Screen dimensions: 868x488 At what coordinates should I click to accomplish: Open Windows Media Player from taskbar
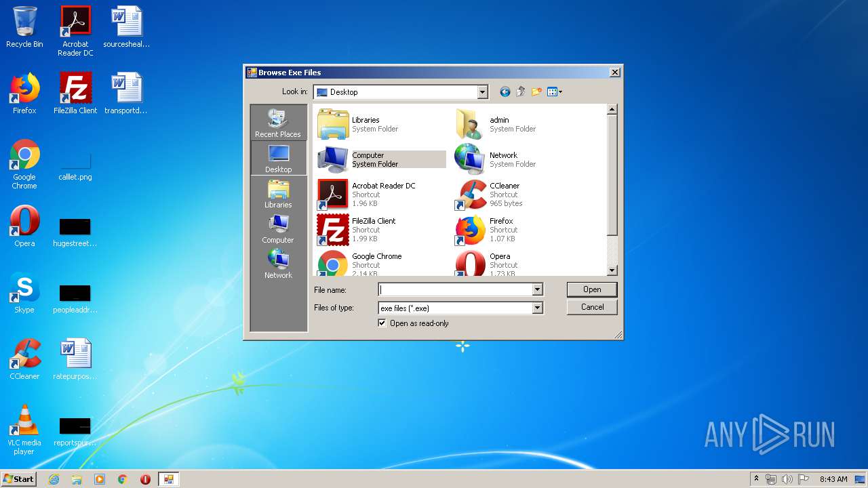(100, 479)
